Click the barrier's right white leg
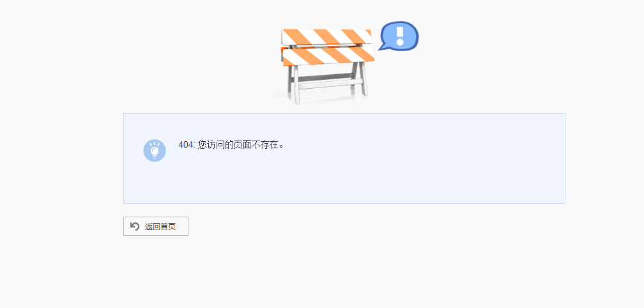The width and height of the screenshot is (644, 308). [x=363, y=79]
